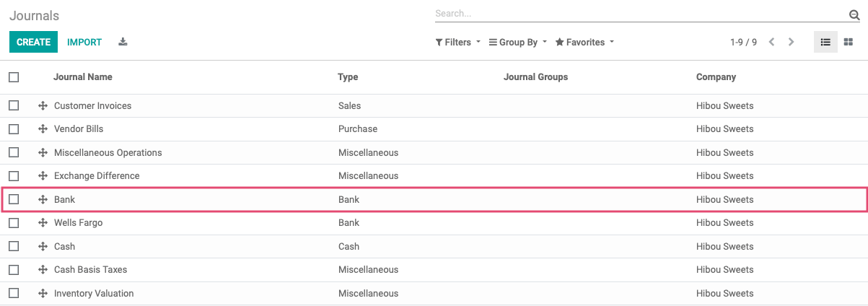The image size is (868, 306).
Task: Toggle the select-all header checkbox
Action: tap(14, 76)
